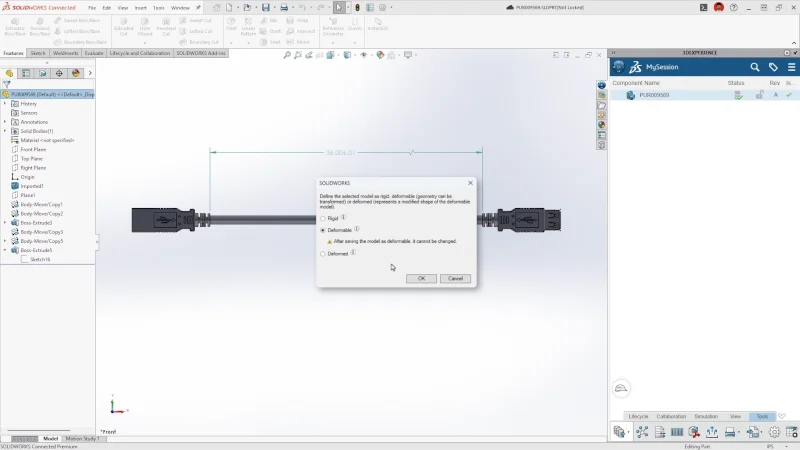This screenshot has height=450, width=800.
Task: Select Sketch16 in the feature tree
Action: [40, 259]
